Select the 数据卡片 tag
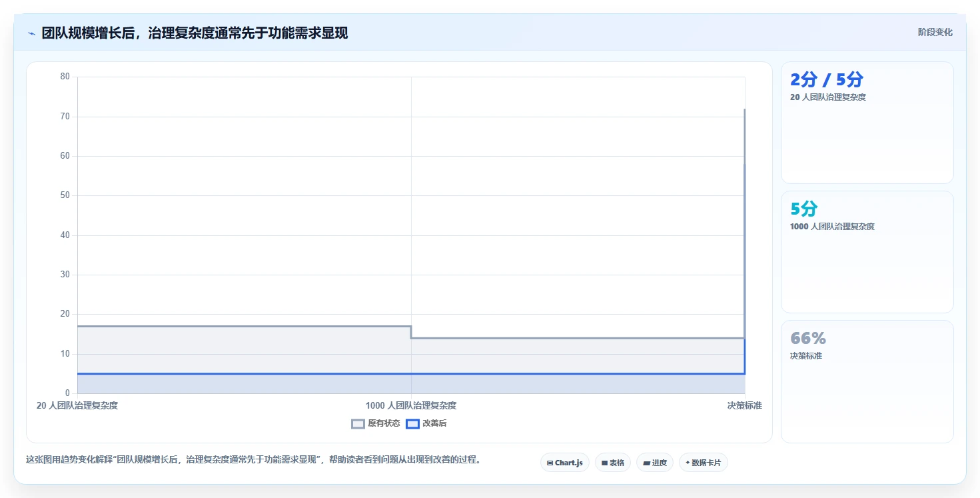Image resolution: width=980 pixels, height=498 pixels. click(x=703, y=463)
